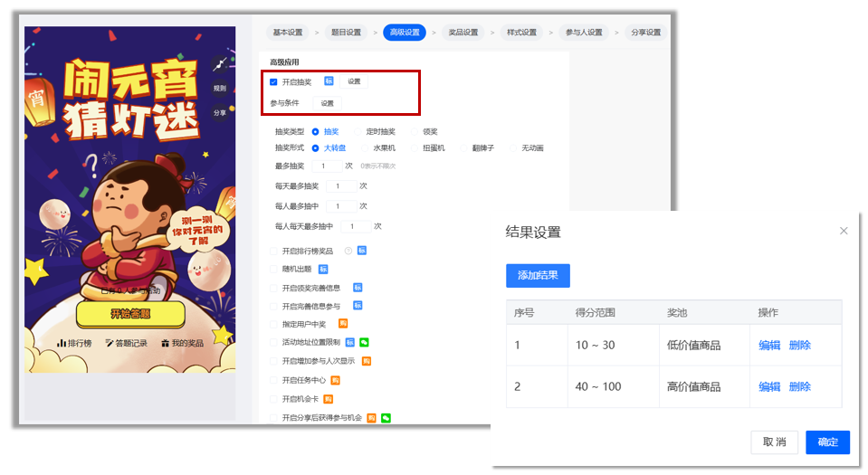Click 取消 in the result dialog
The width and height of the screenshot is (868, 475).
tap(775, 442)
